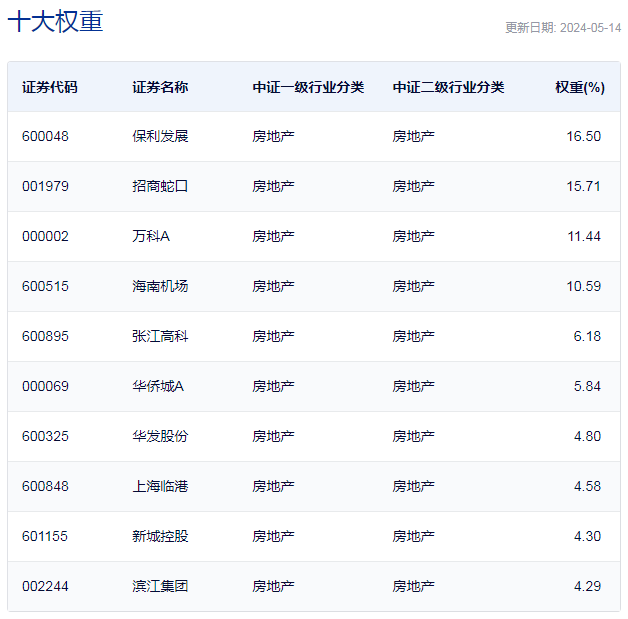Select stock code 600515
Image resolution: width=628 pixels, height=619 pixels.
pyautogui.click(x=45, y=286)
